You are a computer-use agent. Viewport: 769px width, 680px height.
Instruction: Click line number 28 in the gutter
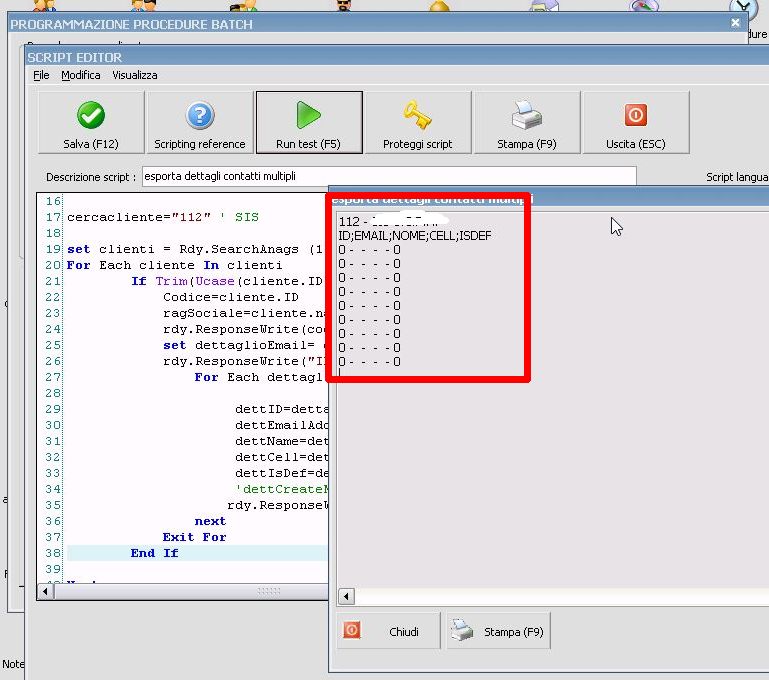[x=53, y=393]
